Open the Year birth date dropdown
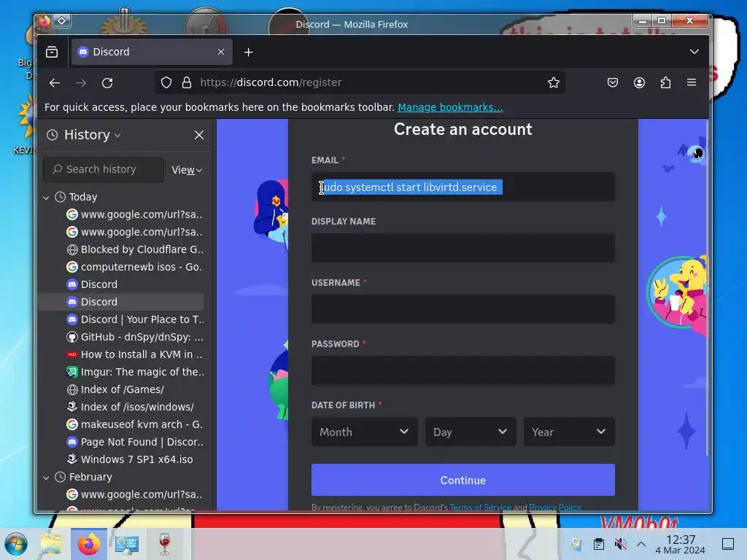 coord(569,432)
